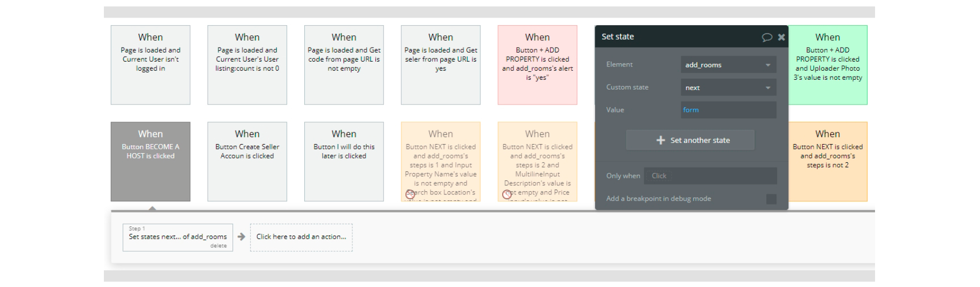This screenshot has height=287, width=980.
Task: Click the Set state panel title
Action: [617, 36]
